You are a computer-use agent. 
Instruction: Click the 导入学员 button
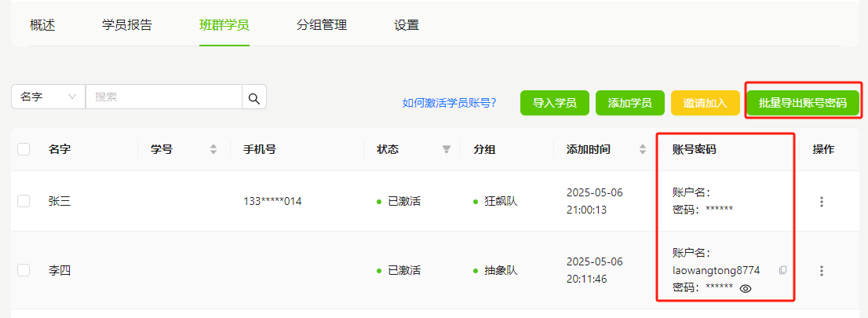555,103
